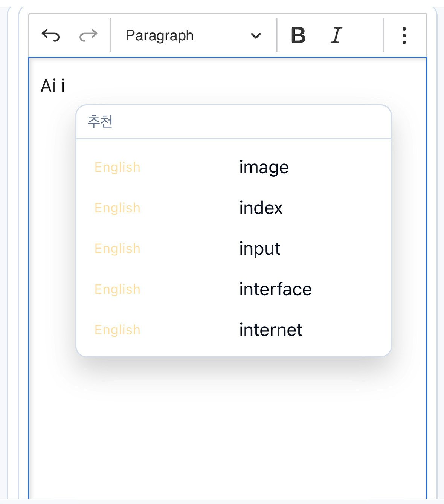Screen dimensions: 444x504
Task: Choose the English label beside image
Action: point(117,167)
